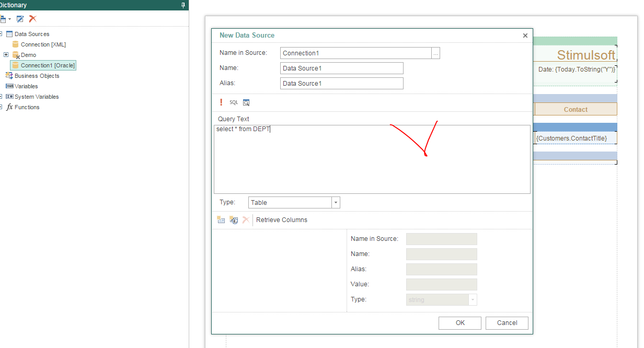Click the Demo database icon

click(16, 55)
